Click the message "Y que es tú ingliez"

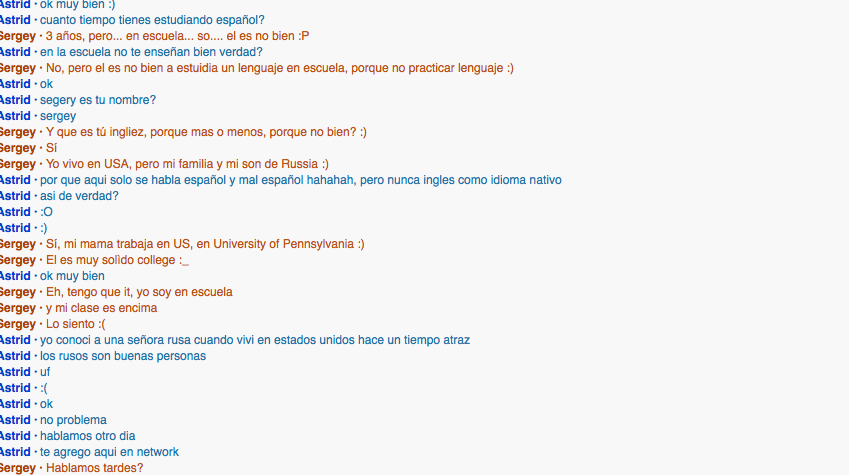tap(206, 132)
